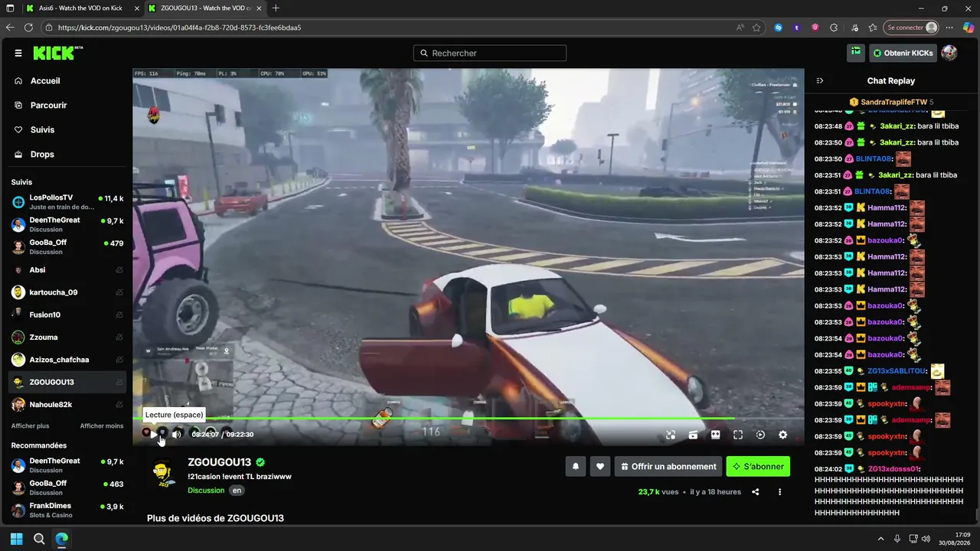
Task: Open Windows taskbar search
Action: (39, 539)
